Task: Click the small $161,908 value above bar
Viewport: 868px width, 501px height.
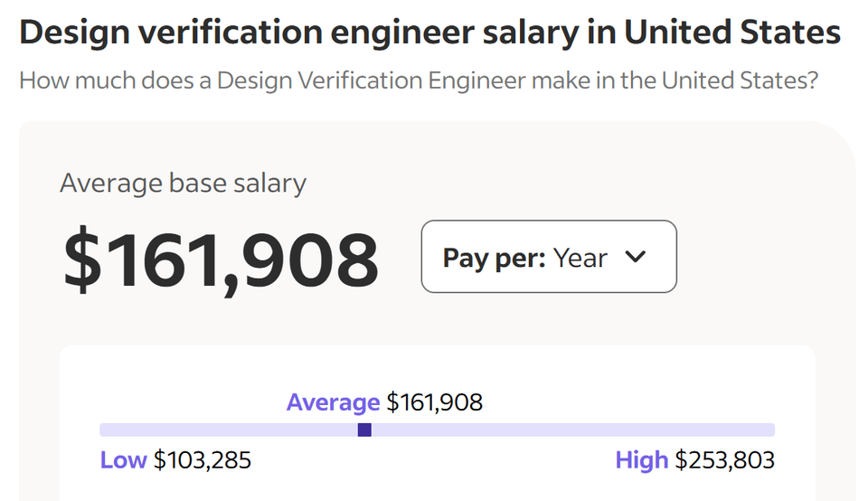Action: pos(435,402)
